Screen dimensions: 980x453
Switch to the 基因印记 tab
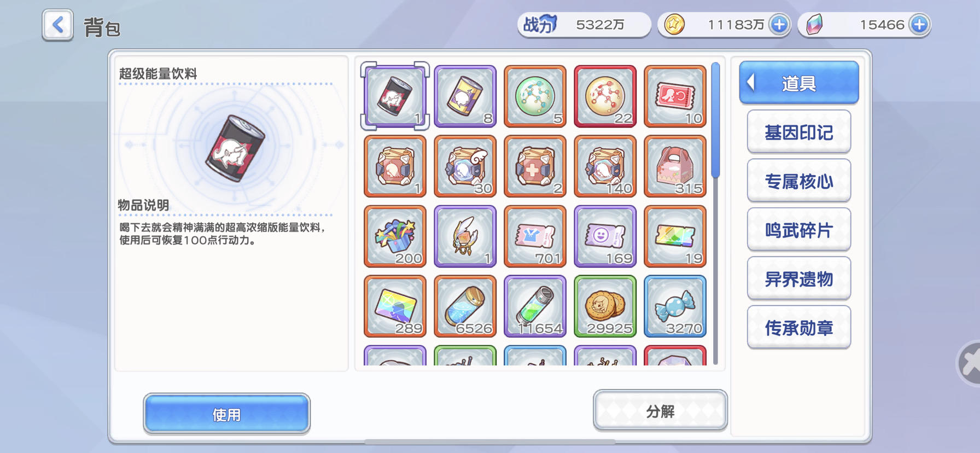pos(799,132)
